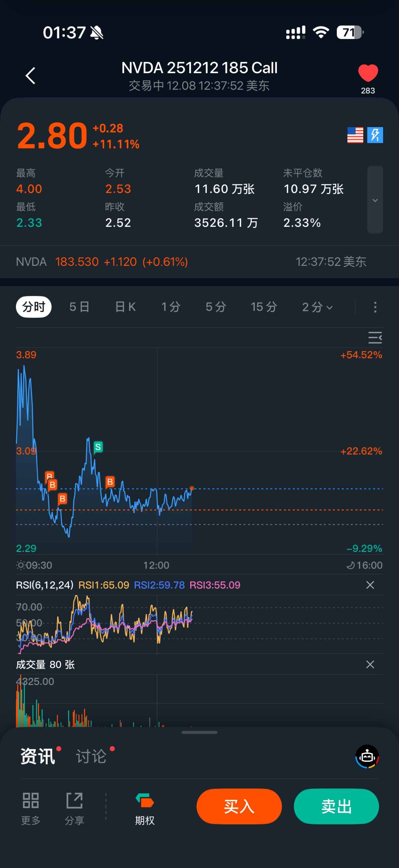The height and width of the screenshot is (868, 399).
Task: Tap the green S sell marker
Action: 98,447
